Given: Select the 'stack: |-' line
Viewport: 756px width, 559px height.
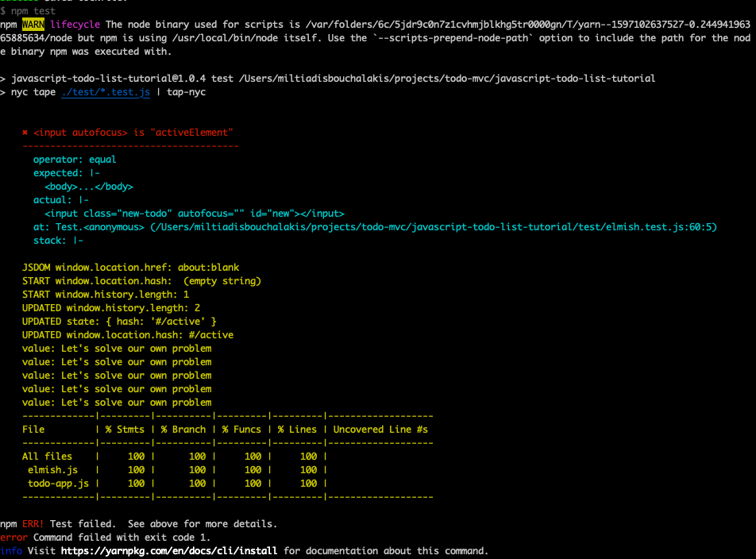Looking at the screenshot, I should pos(58,241).
